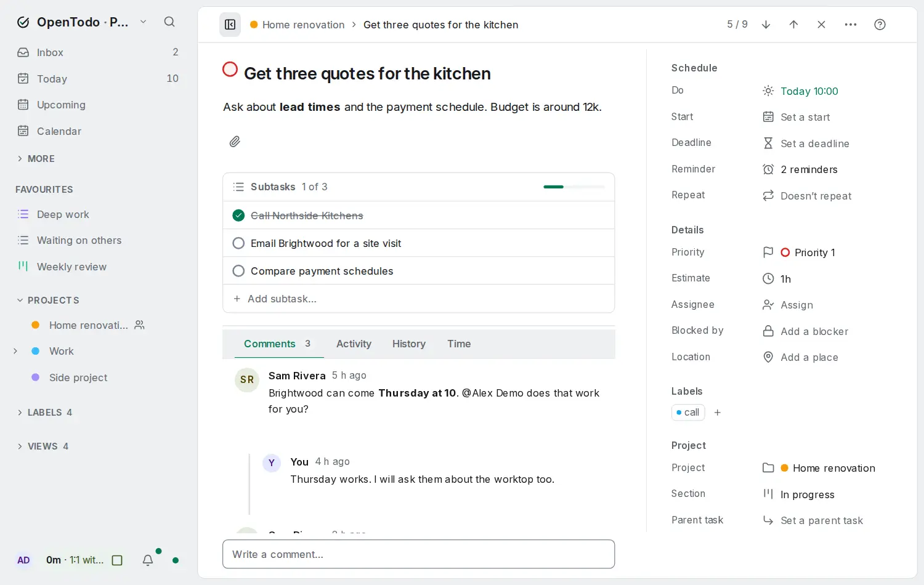Switch to the History tab
Image resolution: width=924 pixels, height=585 pixels.
coord(409,344)
